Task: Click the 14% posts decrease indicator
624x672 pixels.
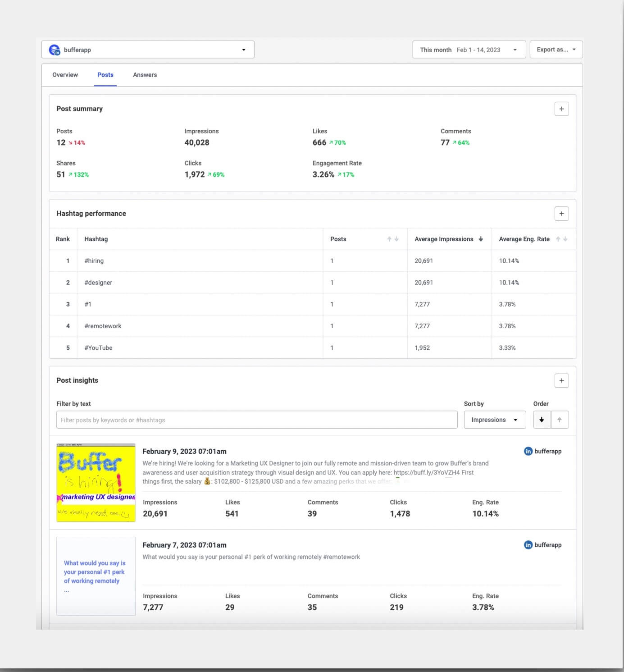Action: pos(77,142)
